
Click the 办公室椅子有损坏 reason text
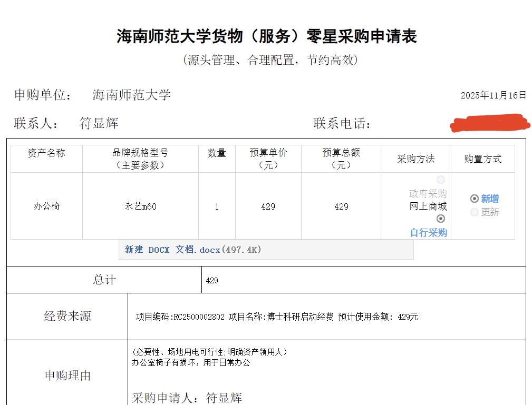pyautogui.click(x=190, y=362)
